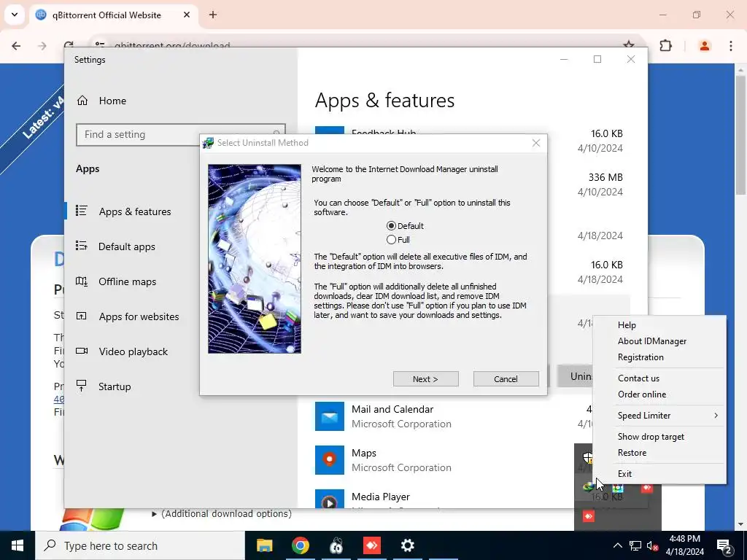Choose Help in the IDM tray menu
The width and height of the screenshot is (747, 560).
point(627,324)
